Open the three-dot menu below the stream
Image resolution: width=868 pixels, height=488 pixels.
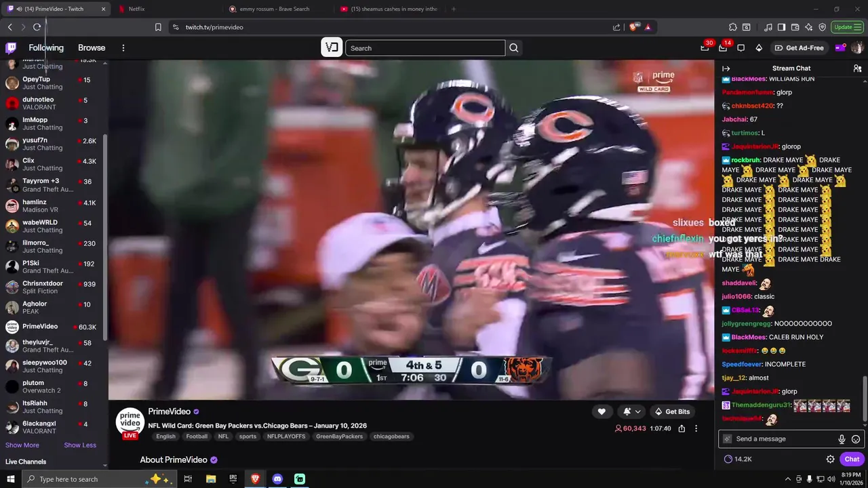tap(696, 428)
